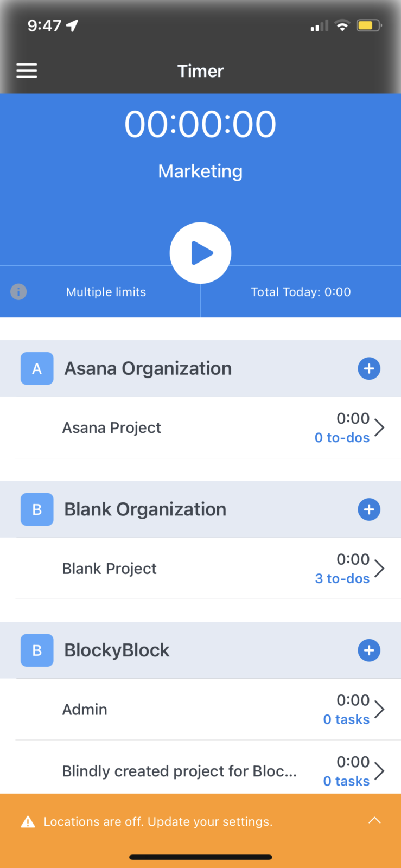Open the Multiple limits tab
This screenshot has height=868, width=401.
pyautogui.click(x=106, y=292)
